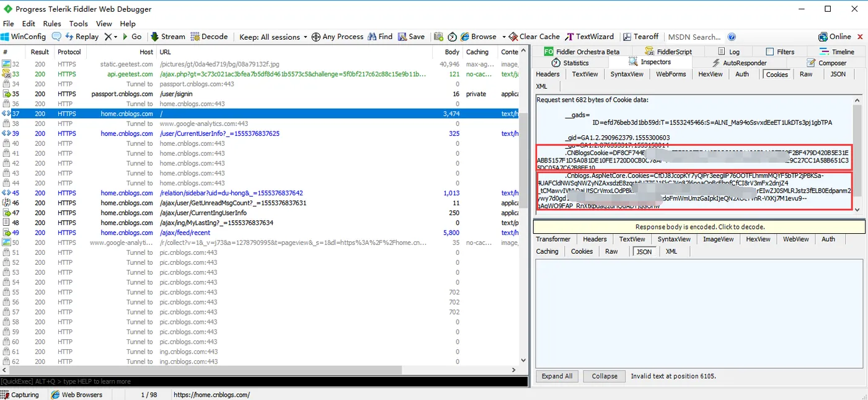Close the toolbar with red X
This screenshot has width=868, height=400.
859,37
